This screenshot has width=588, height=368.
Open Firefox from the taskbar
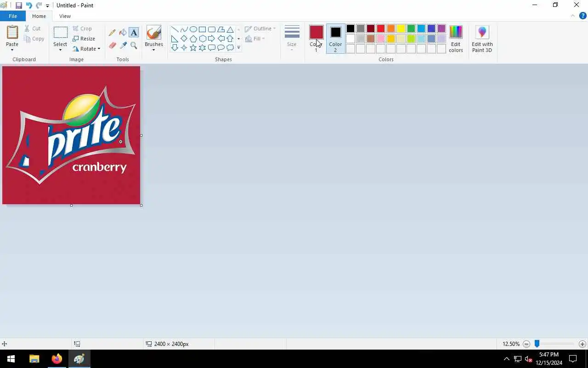57,359
